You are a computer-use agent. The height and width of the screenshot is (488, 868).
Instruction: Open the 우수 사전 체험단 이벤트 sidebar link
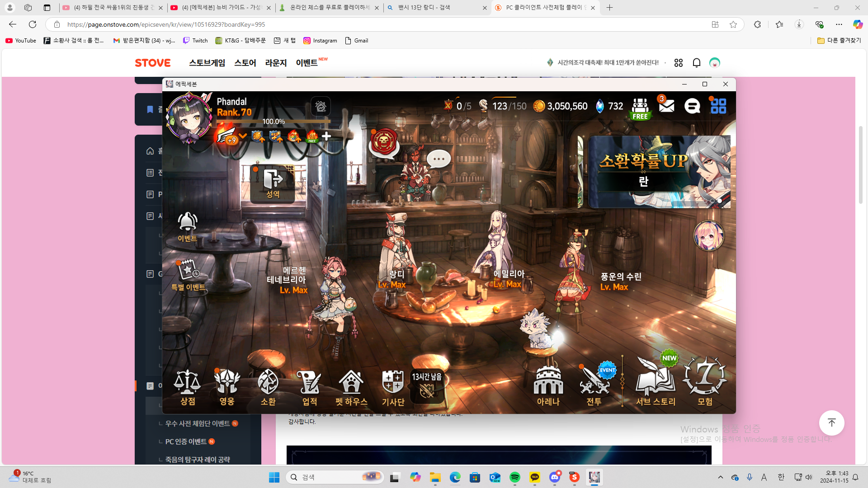198,423
